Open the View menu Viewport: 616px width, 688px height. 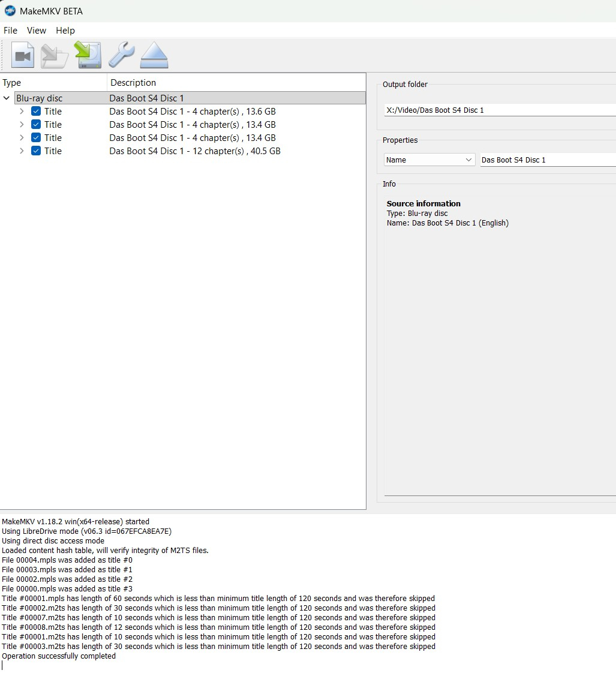(x=37, y=30)
